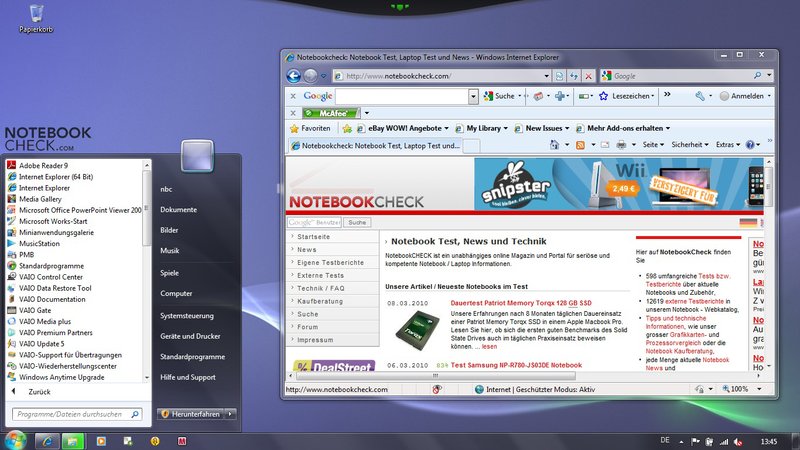Click the horizontal scrollbar of the web page
This screenshot has height=450, width=800.
click(x=436, y=376)
